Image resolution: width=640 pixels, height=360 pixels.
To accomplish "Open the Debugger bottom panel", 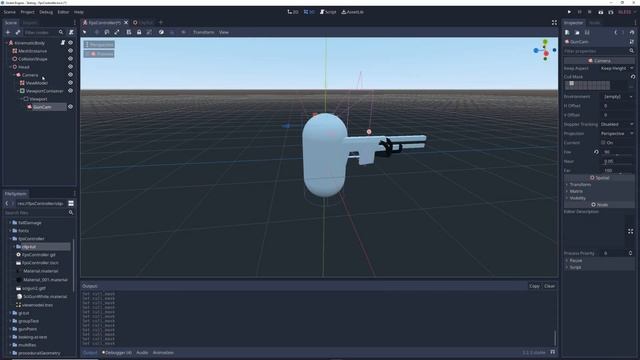I will click(117, 352).
